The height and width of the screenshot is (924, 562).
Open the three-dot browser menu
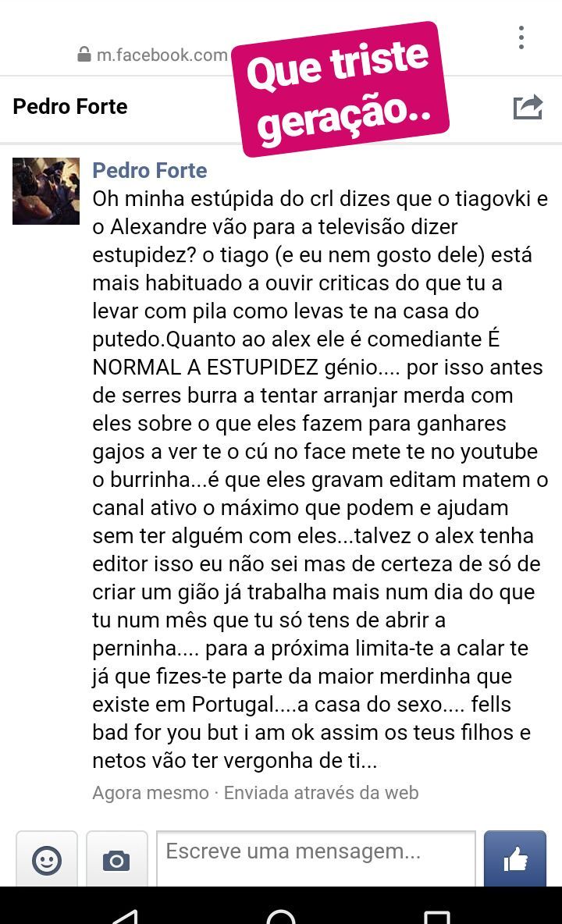point(521,37)
